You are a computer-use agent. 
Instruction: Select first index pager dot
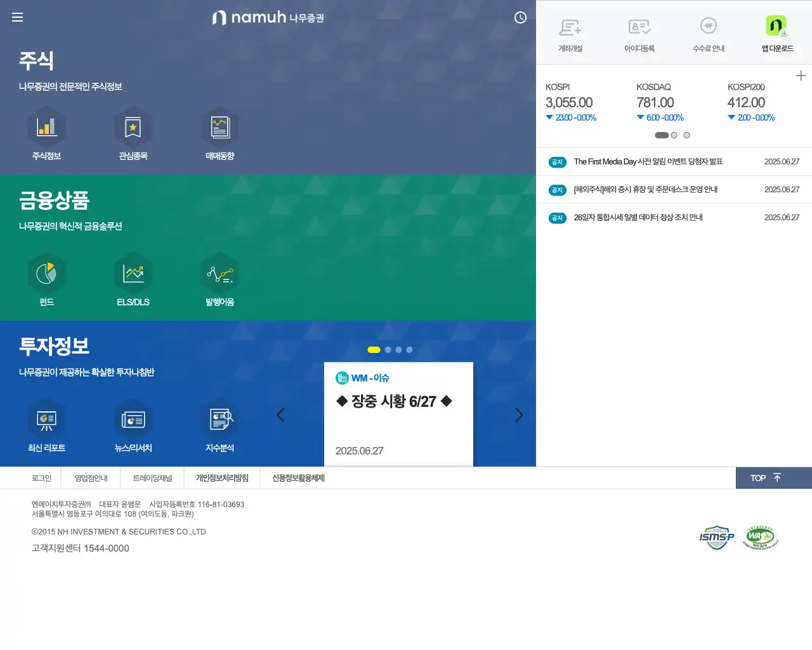(x=662, y=135)
